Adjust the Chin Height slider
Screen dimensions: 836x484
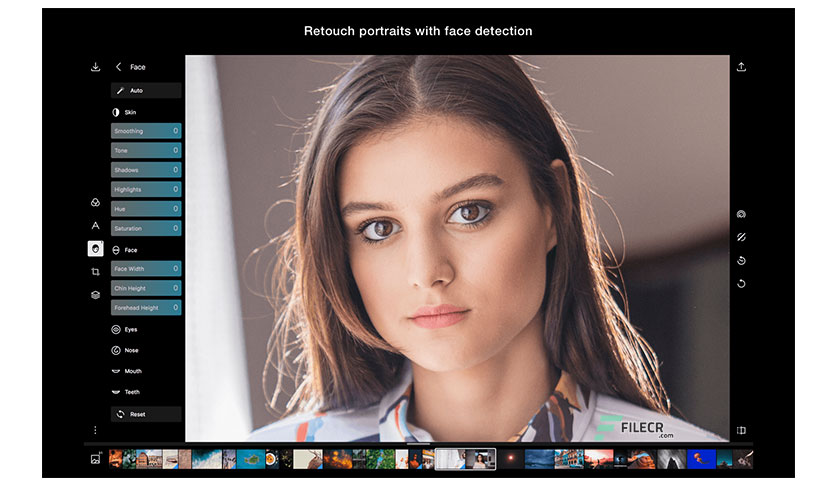click(146, 288)
